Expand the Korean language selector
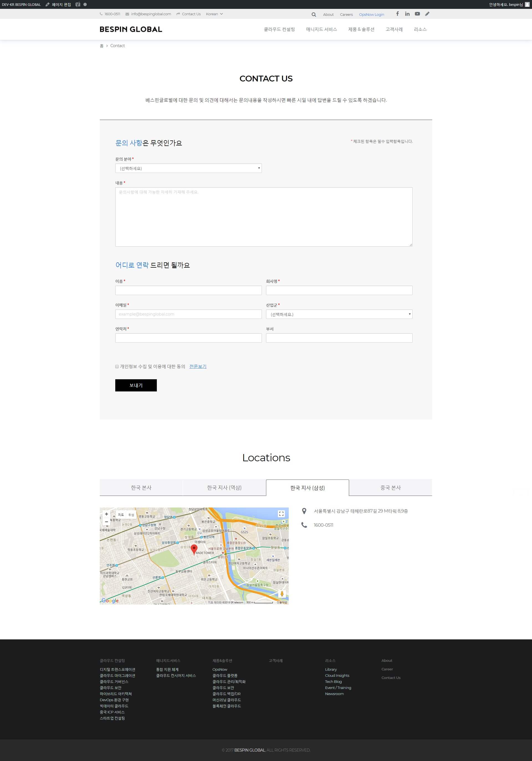Image resolution: width=532 pixels, height=761 pixels. coord(214,14)
